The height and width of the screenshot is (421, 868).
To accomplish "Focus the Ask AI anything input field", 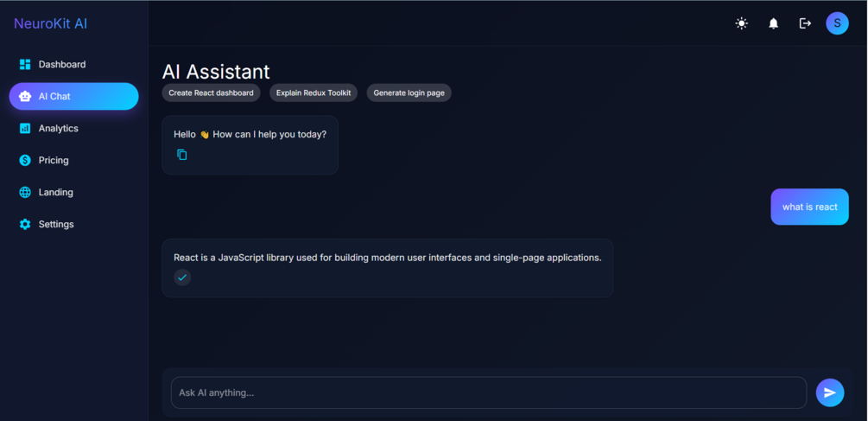I will coord(489,392).
